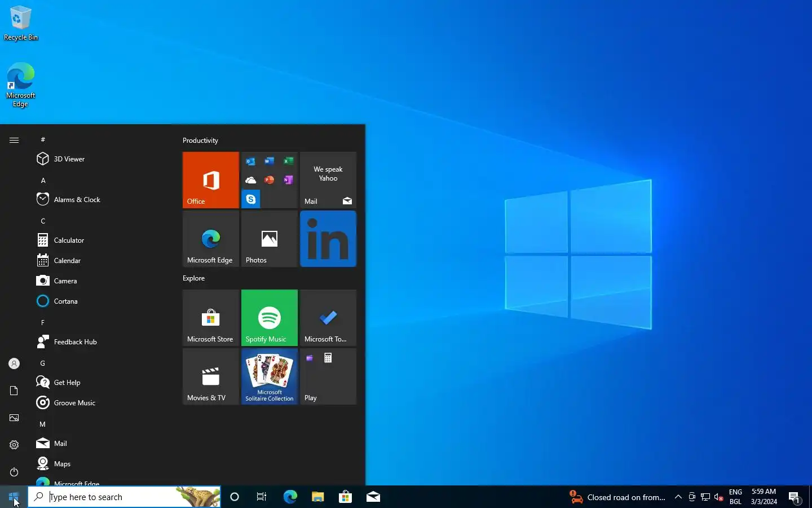Open the Mail live tile
The width and height of the screenshot is (812, 508).
click(328, 180)
